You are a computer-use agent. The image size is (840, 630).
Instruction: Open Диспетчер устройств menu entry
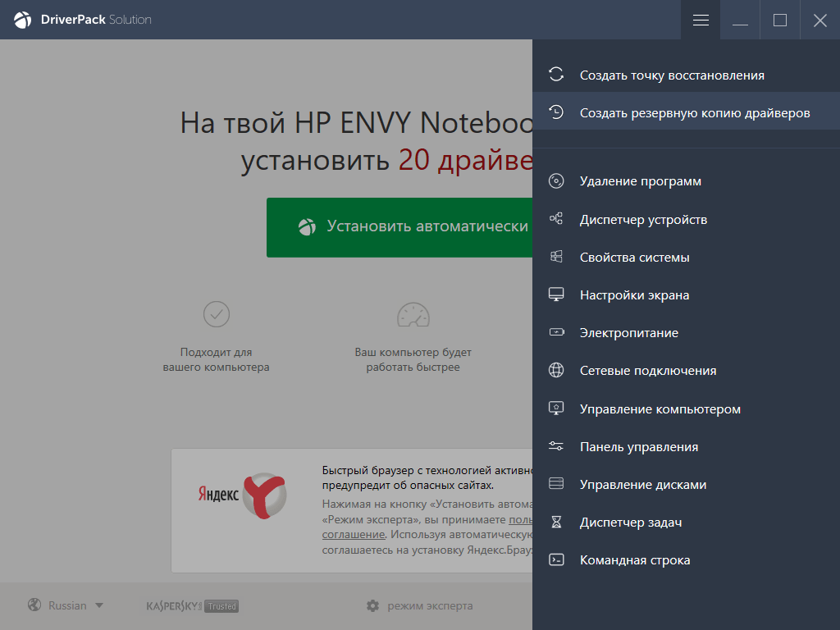(687, 219)
